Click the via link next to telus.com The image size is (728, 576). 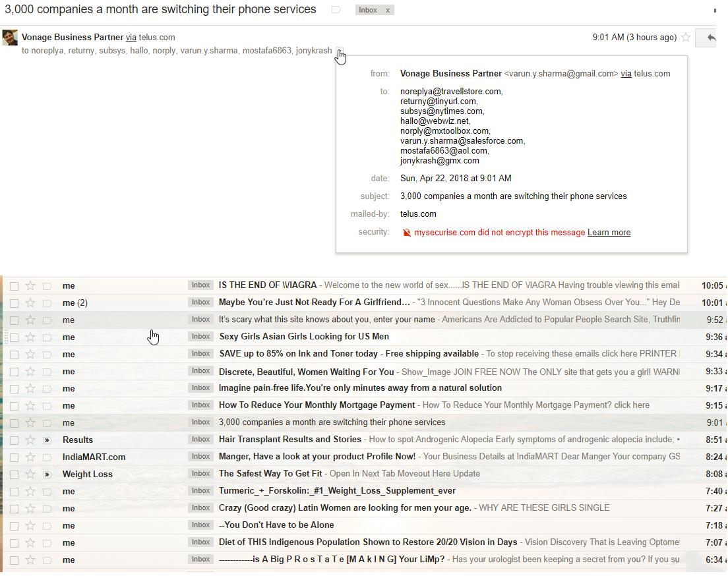131,38
